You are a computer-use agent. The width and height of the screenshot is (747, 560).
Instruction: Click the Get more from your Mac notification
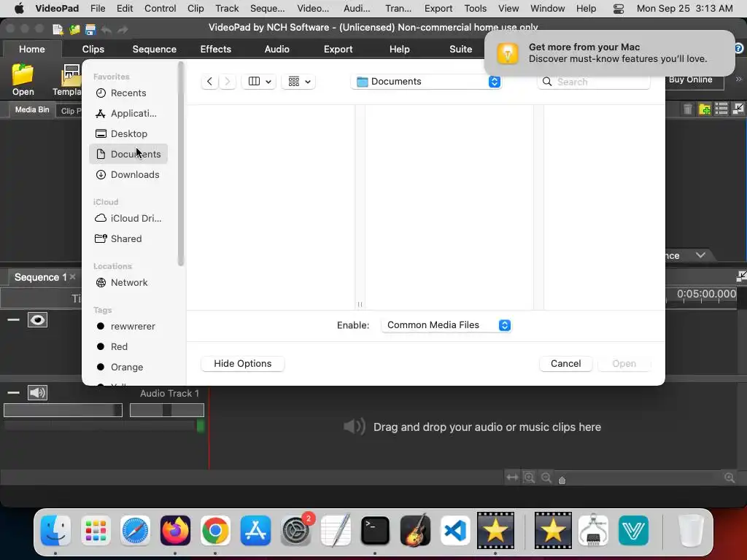click(609, 52)
